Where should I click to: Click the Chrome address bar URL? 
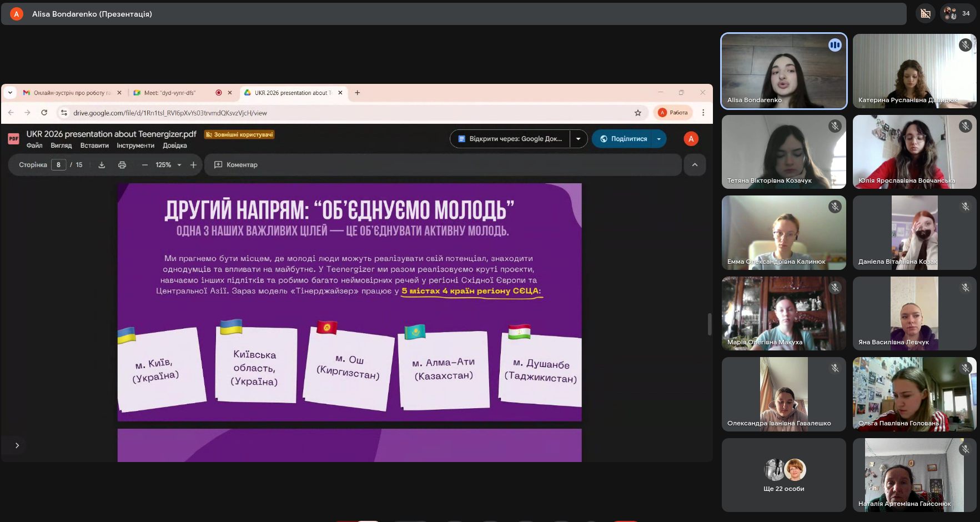pos(170,113)
